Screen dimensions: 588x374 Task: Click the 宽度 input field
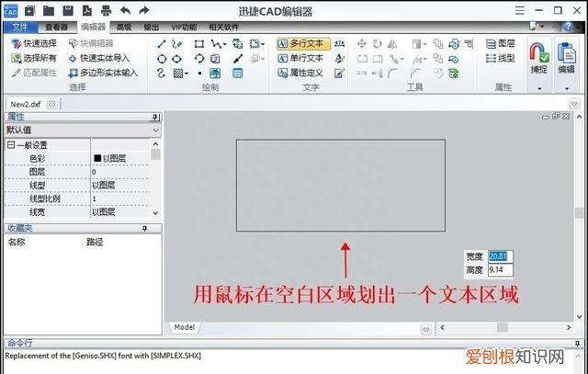tap(500, 256)
